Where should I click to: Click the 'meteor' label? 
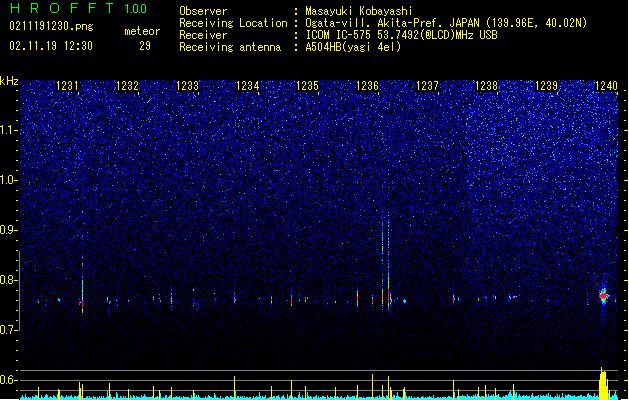point(142,31)
